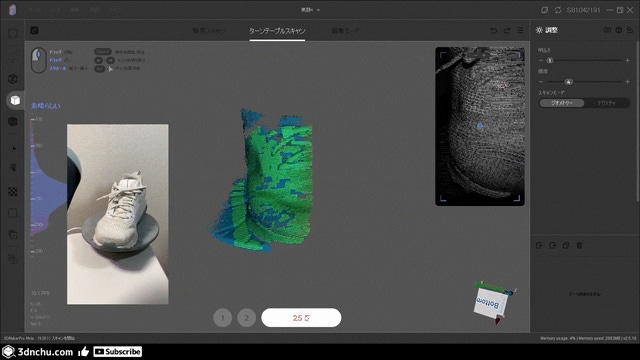Click middle icon right of 調整 header
Screen dimensions: 640x360
pos(619,30)
